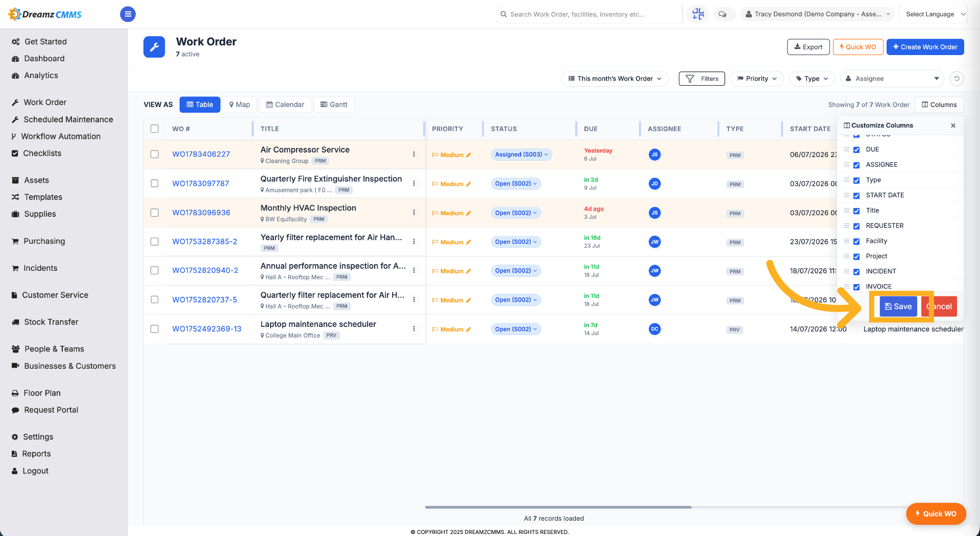Open the Filters button
This screenshot has height=536, width=980.
pyautogui.click(x=702, y=79)
